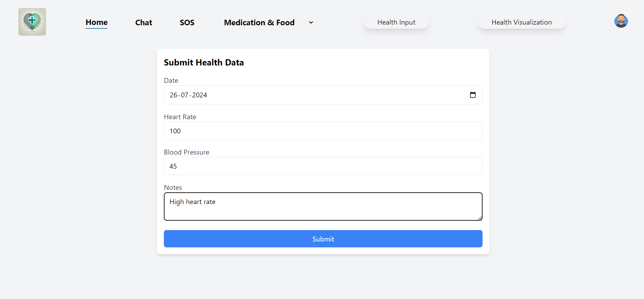Click the Heart Rate field label
The width and height of the screenshot is (644, 299).
click(180, 117)
